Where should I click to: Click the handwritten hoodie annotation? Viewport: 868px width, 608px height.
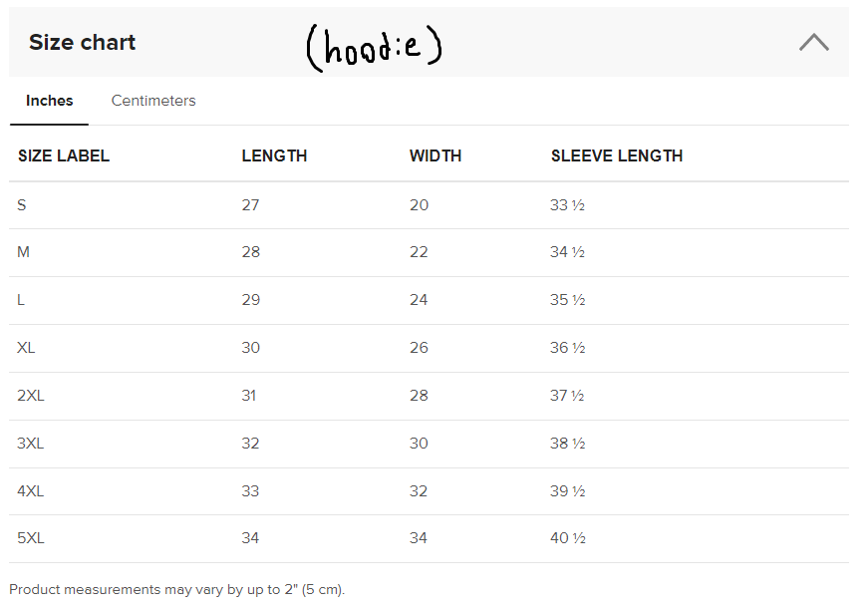(x=374, y=48)
